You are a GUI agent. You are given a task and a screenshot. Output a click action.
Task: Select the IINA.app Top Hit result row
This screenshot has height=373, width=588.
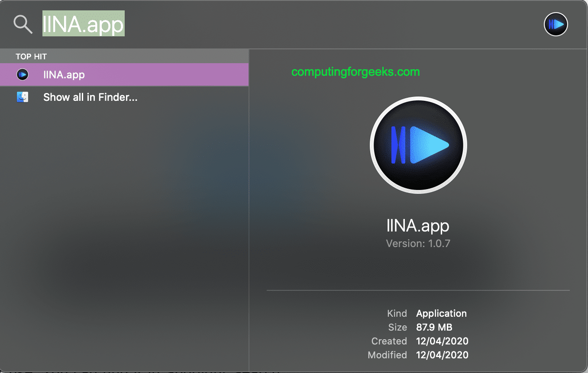[x=125, y=74]
